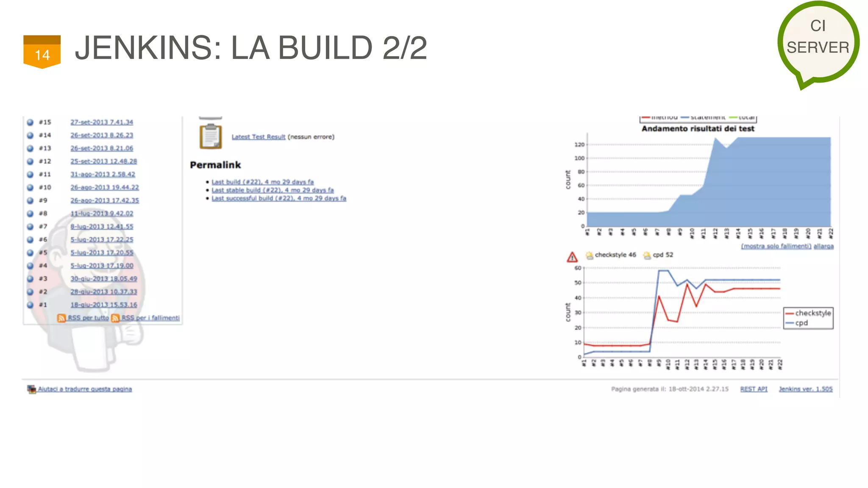Screen dimensions: 868x488
Task: Click the weather icon beside cpd 52
Action: [647, 255]
